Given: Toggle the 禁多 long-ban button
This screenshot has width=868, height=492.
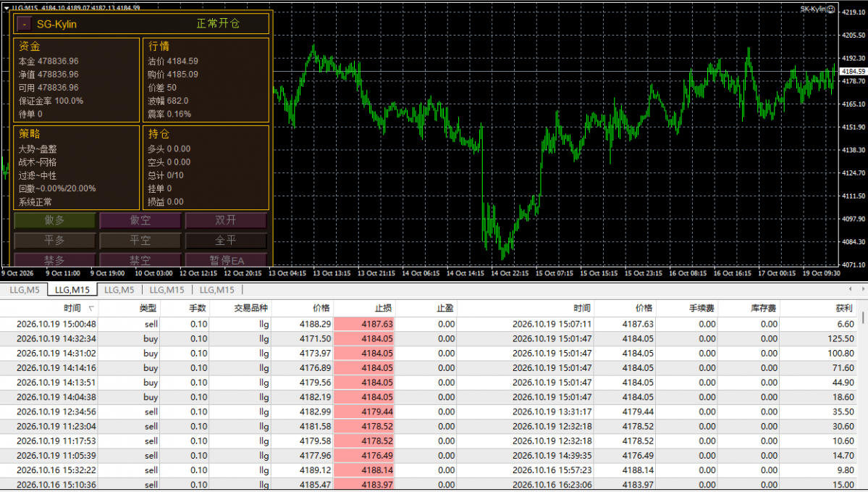Looking at the screenshot, I should [54, 260].
